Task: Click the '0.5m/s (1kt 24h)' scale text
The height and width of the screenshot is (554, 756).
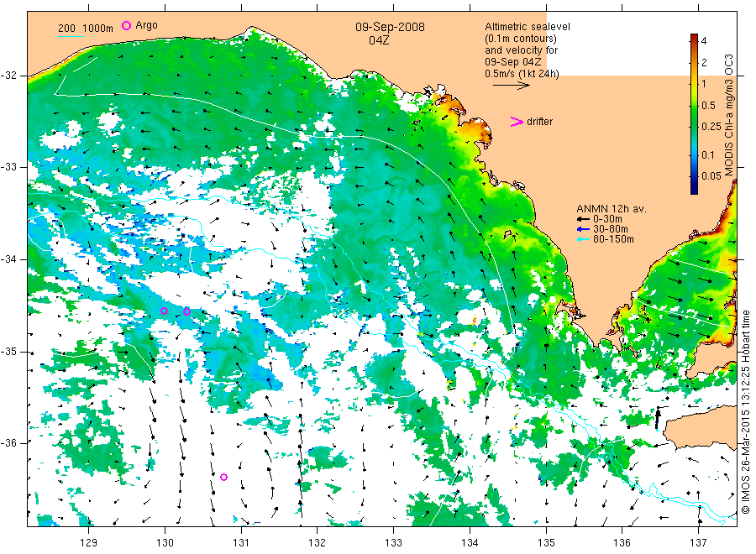Action: pos(522,74)
